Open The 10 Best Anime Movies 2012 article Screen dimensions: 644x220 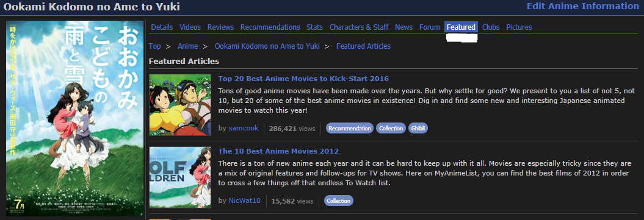278,151
